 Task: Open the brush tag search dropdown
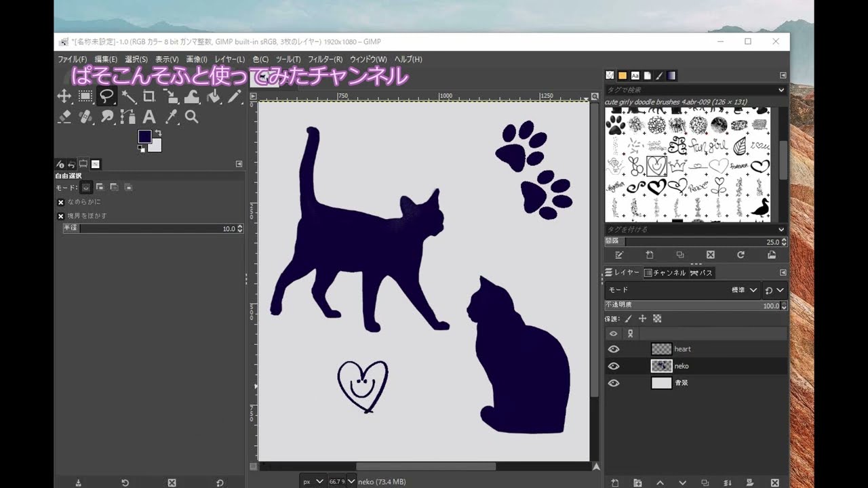coord(781,90)
